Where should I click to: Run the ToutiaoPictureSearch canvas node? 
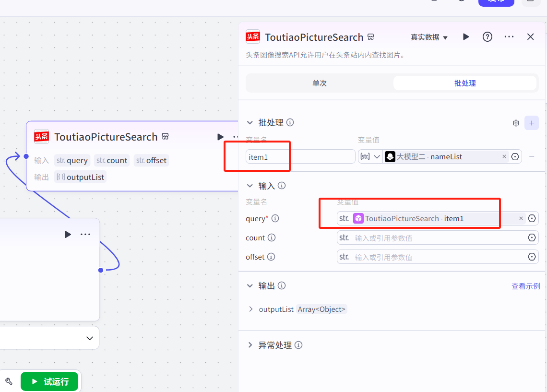click(220, 137)
